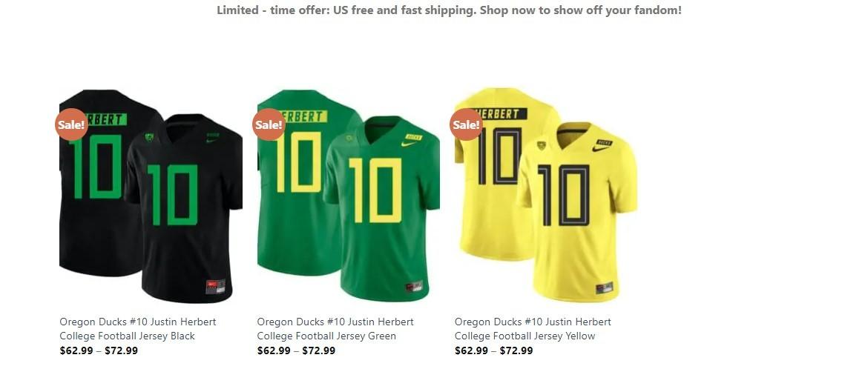Click the green number 10 on black jersey front

tap(173, 195)
